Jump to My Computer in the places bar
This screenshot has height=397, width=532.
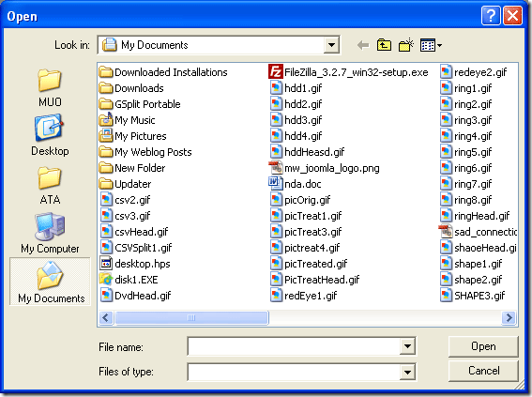[50, 234]
